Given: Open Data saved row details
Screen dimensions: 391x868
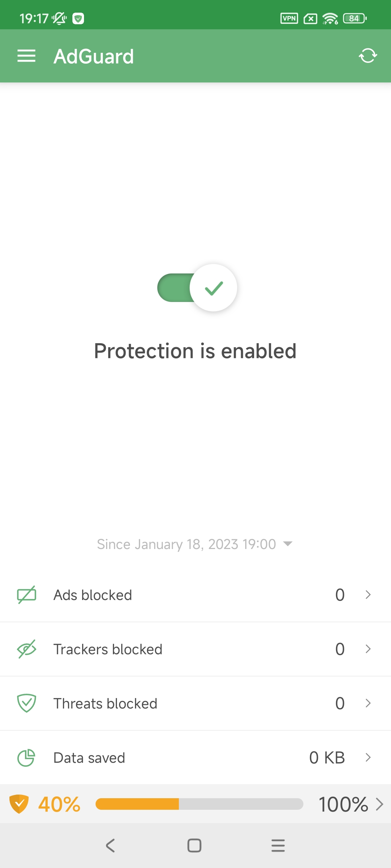Looking at the screenshot, I should coord(195,757).
